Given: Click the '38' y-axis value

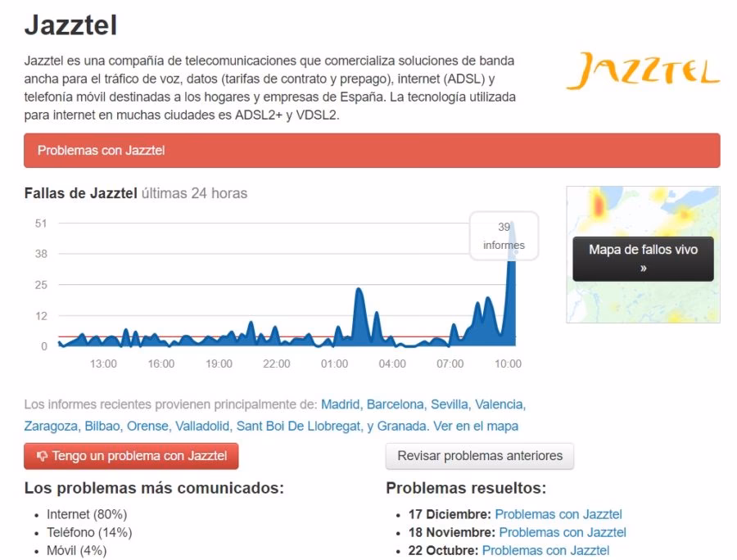Looking at the screenshot, I should pos(41,254).
